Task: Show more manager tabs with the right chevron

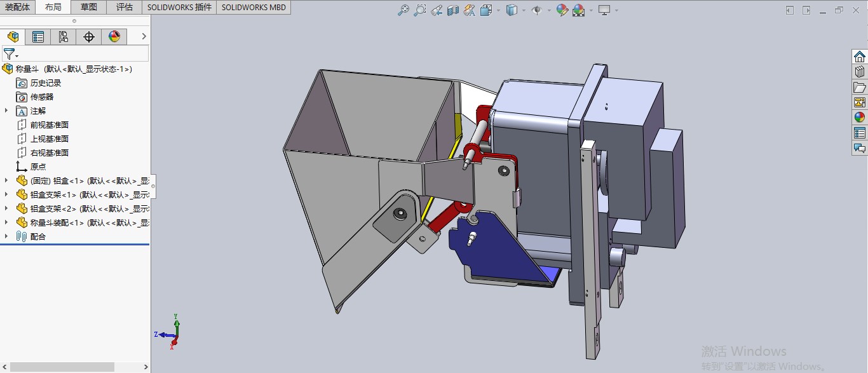Action: pos(144,37)
